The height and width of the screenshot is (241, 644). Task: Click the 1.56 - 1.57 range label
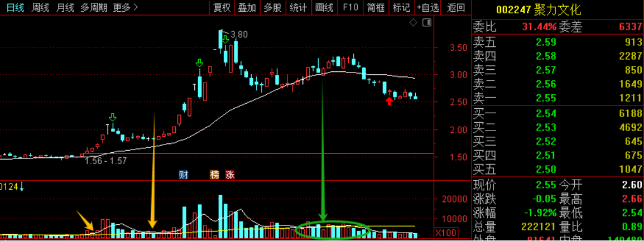pos(106,162)
